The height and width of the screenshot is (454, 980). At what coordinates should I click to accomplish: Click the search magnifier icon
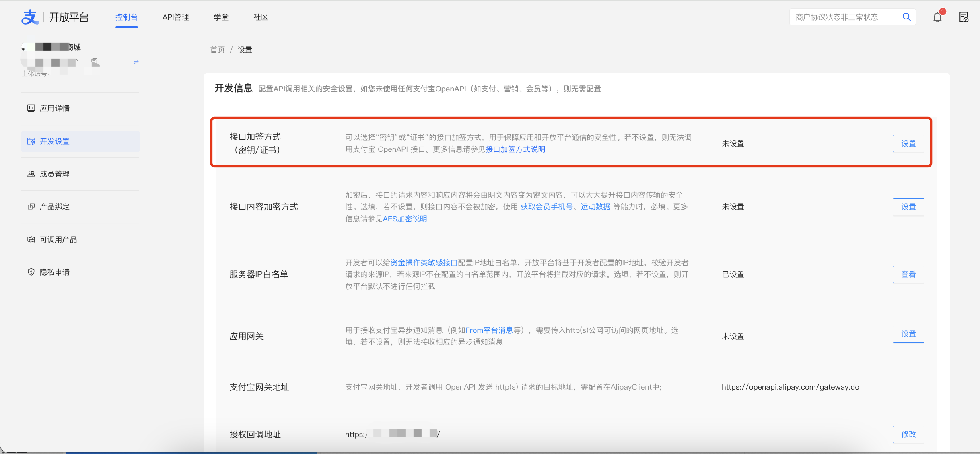[x=906, y=17]
